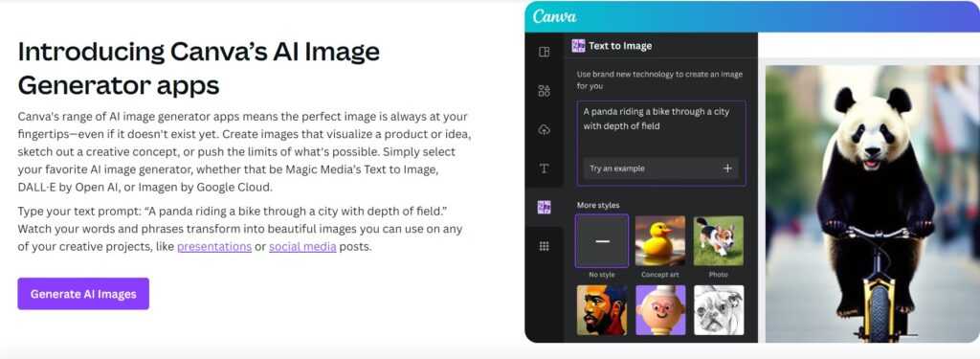Screen dimensions: 980x359
Task: Click the Text to Image panel header icon
Action: tap(578, 46)
